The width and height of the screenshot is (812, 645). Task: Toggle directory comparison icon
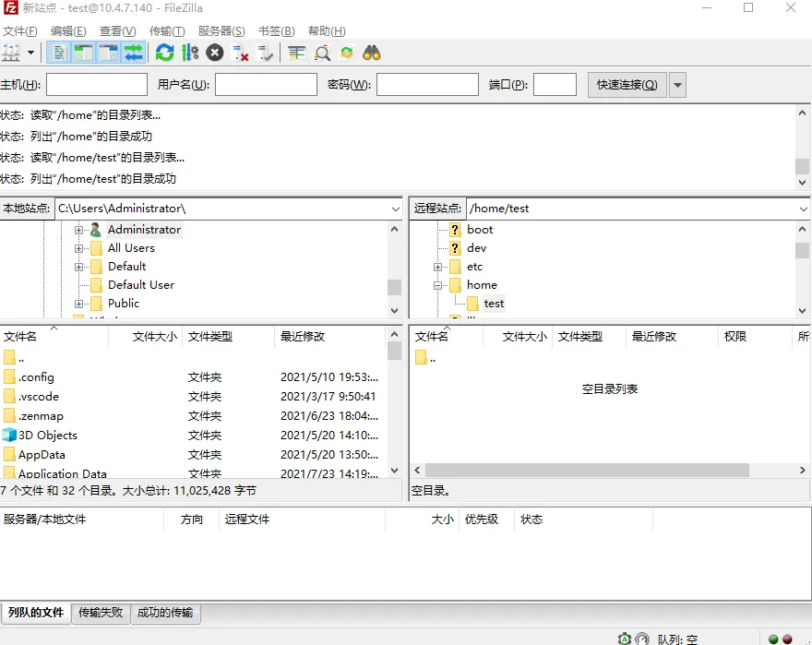pos(322,53)
